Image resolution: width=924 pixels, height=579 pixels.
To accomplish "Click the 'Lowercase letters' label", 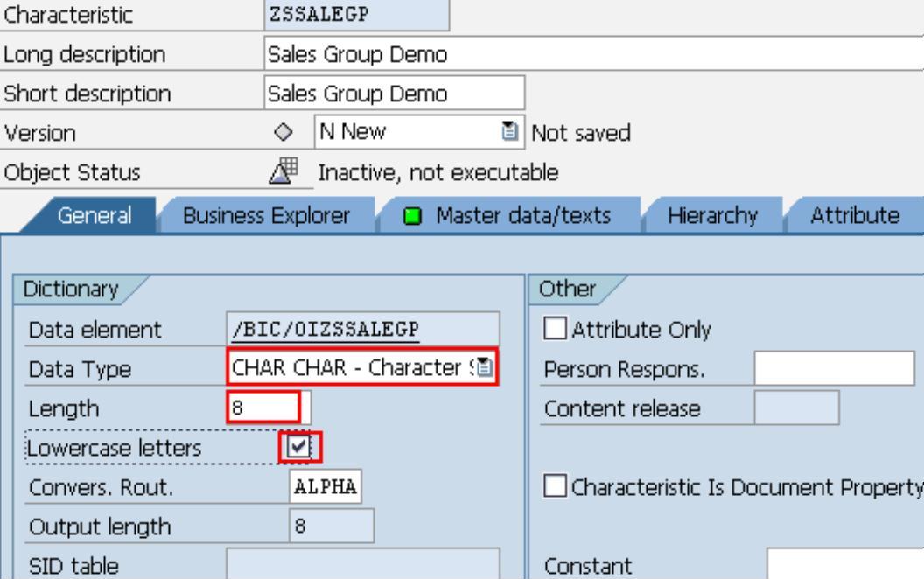I will click(x=115, y=448).
